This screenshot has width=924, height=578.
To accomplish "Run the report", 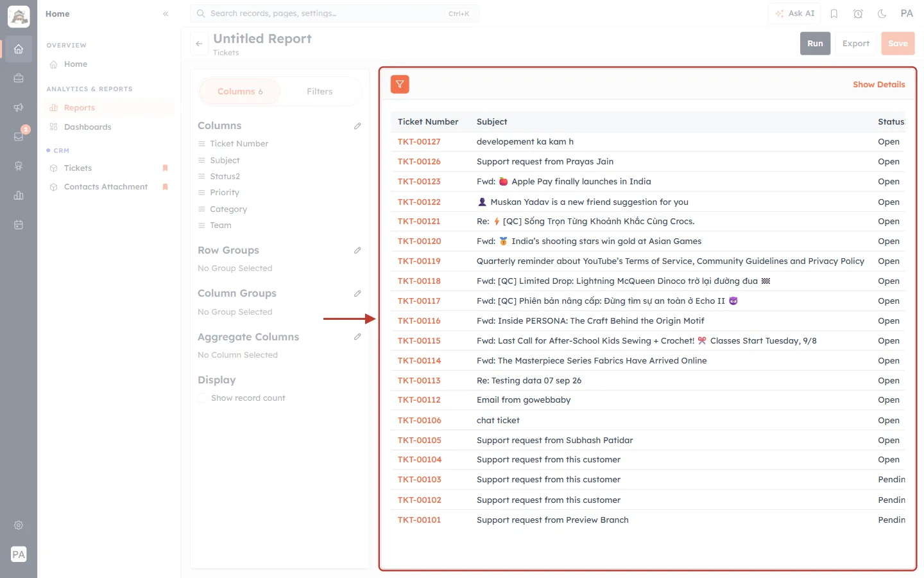I will (x=815, y=44).
